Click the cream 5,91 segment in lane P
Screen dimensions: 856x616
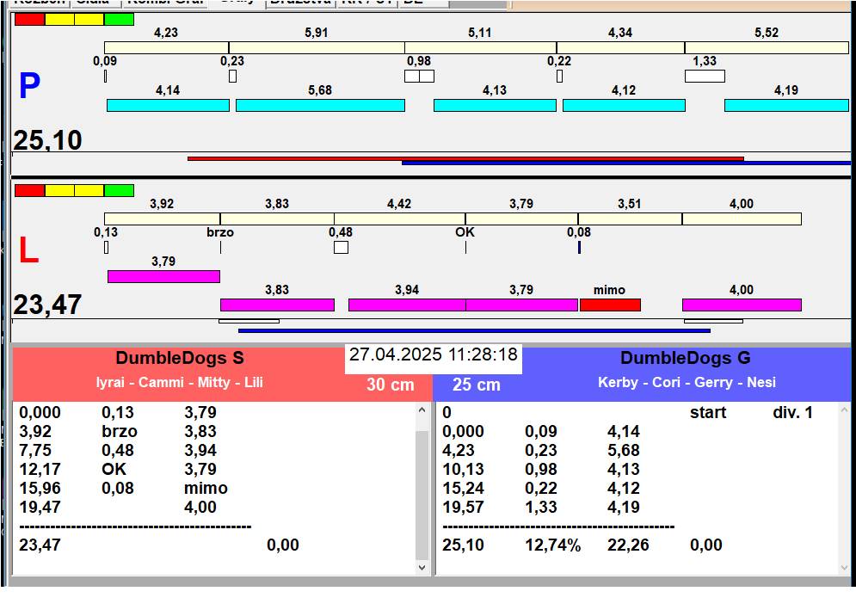[317, 47]
